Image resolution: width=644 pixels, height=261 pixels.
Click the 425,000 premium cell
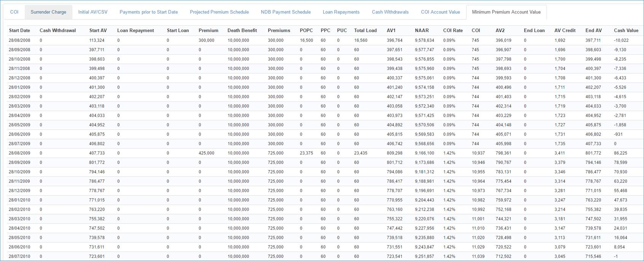(x=206, y=153)
